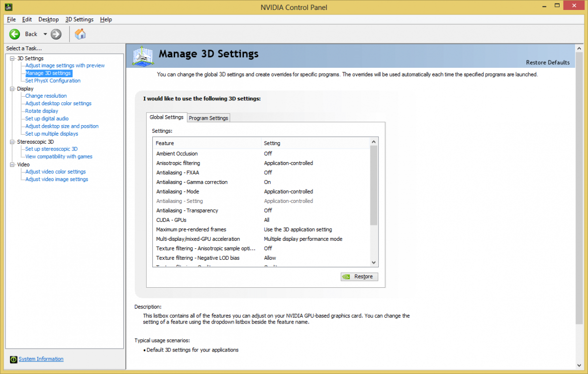Collapse the 3D Settings tree node
This screenshot has width=588, height=374.
click(12, 58)
